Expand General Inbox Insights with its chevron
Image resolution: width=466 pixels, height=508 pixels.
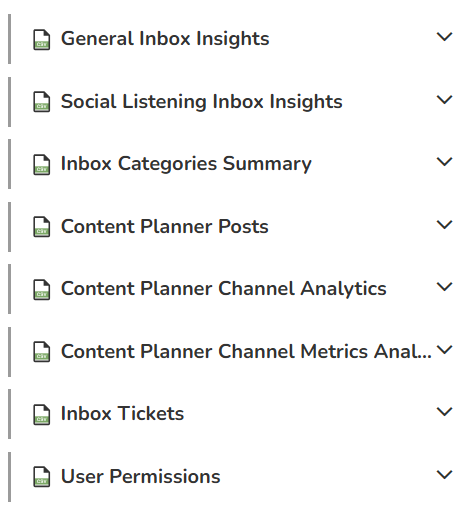click(444, 36)
